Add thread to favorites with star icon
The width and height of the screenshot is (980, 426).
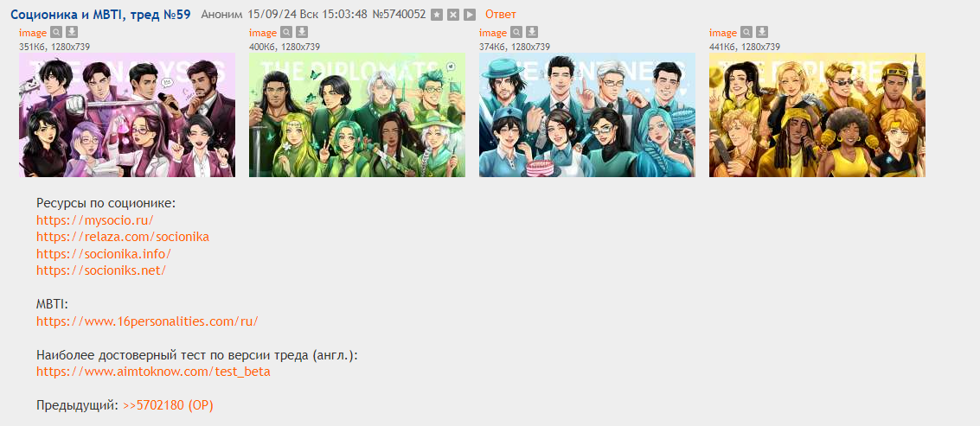click(x=437, y=15)
